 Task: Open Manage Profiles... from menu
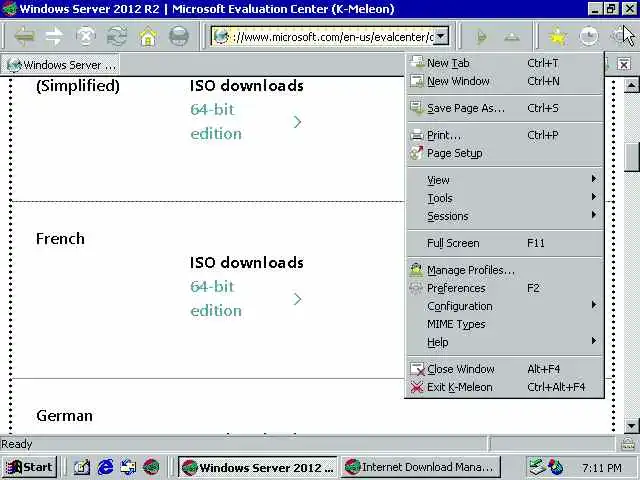[504, 270]
